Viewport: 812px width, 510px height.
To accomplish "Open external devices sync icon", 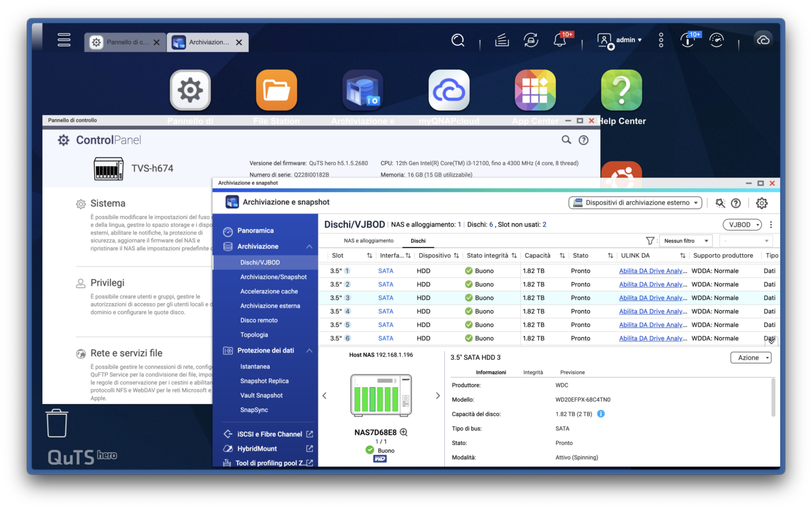I will click(531, 40).
